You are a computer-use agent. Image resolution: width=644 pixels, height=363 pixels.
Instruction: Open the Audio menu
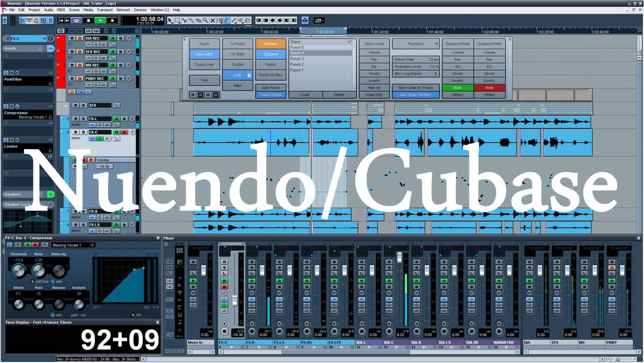(48, 9)
